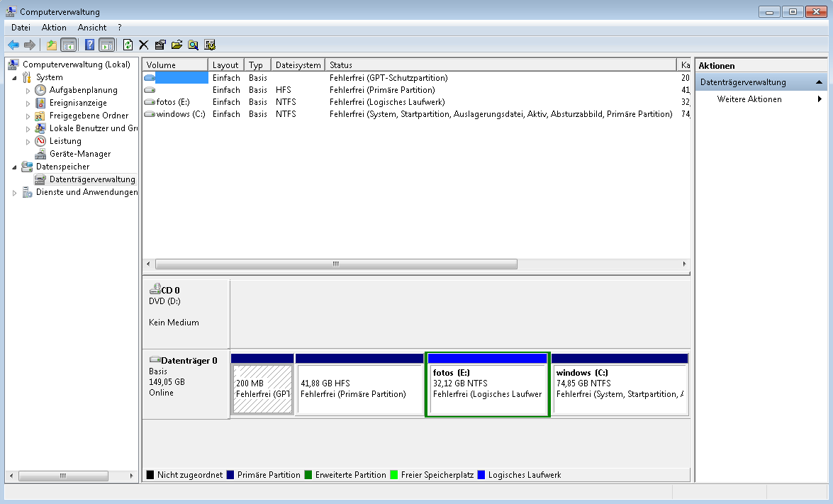Click console tree horizontal scrollbar thumb
The image size is (833, 504).
(63, 476)
